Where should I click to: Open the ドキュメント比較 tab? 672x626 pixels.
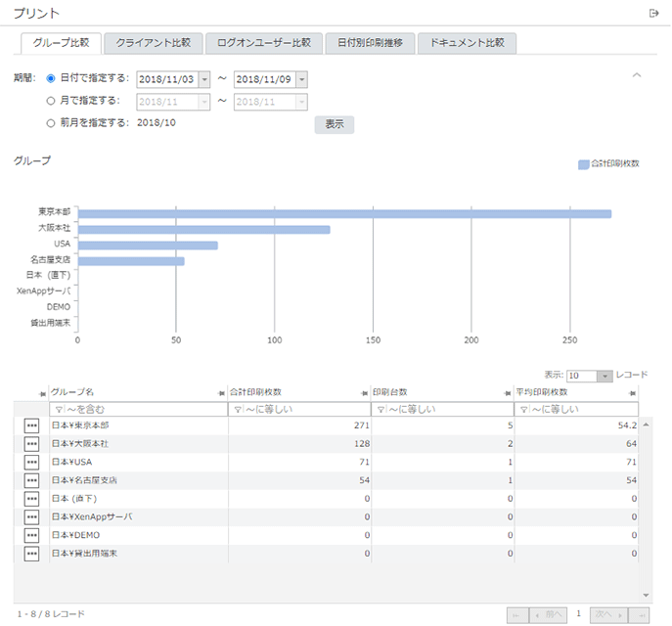(467, 43)
